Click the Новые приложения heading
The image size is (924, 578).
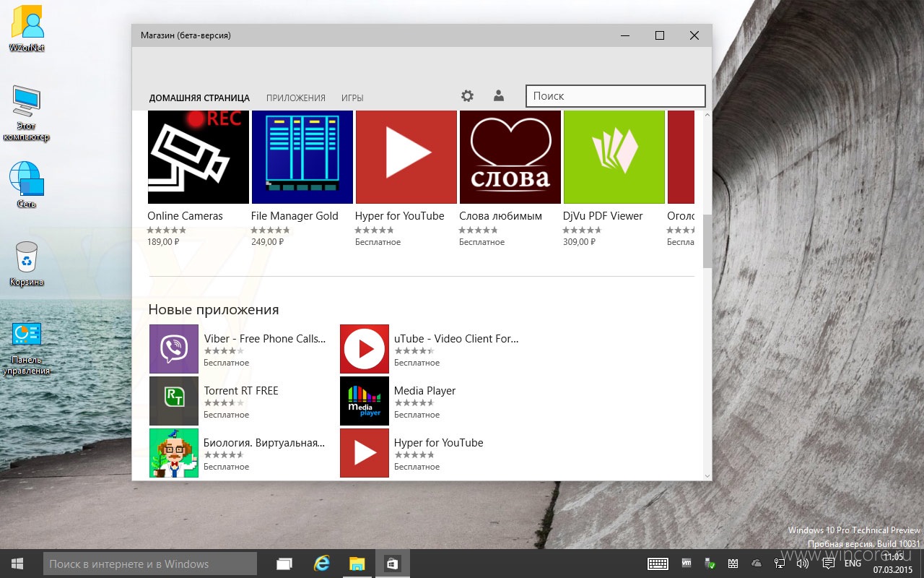pyautogui.click(x=214, y=310)
